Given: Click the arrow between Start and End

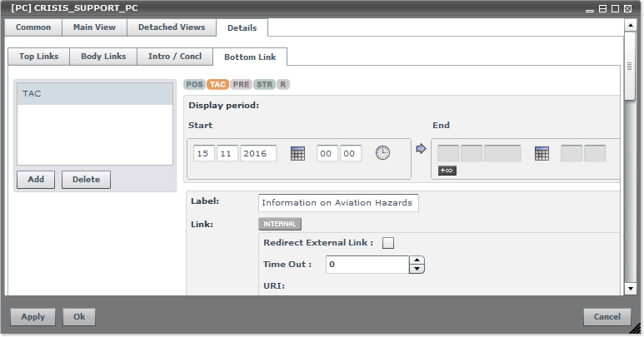Looking at the screenshot, I should pyautogui.click(x=421, y=150).
